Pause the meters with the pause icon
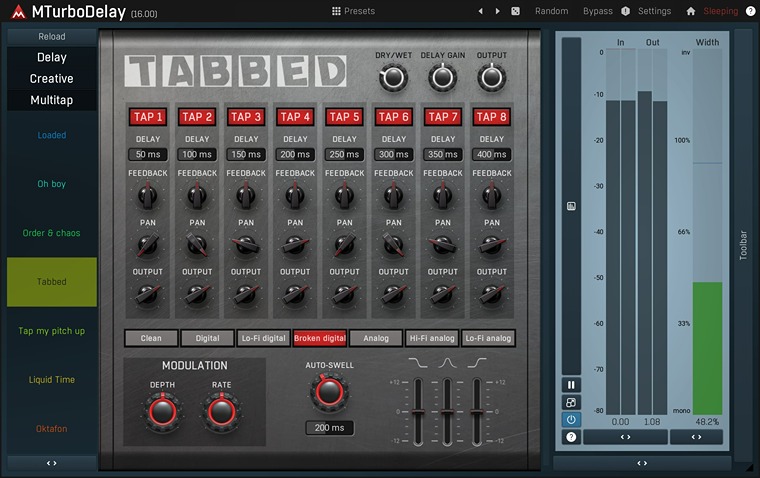Viewport: 760px width, 478px height. (x=571, y=385)
